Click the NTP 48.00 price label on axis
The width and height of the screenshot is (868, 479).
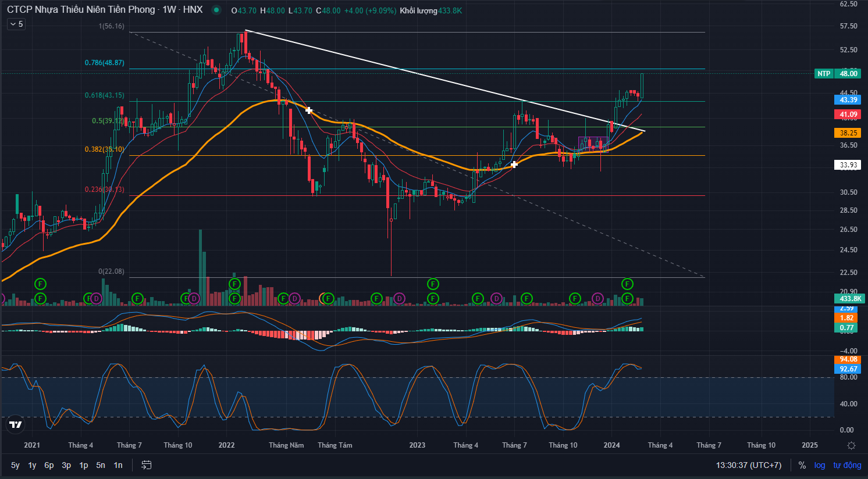point(838,73)
